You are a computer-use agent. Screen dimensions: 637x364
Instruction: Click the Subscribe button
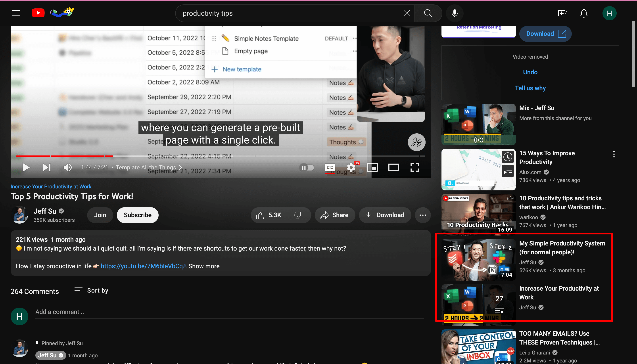(138, 215)
